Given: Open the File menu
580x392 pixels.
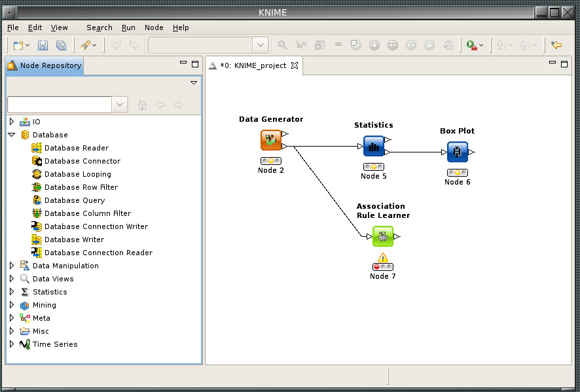Looking at the screenshot, I should [12, 27].
